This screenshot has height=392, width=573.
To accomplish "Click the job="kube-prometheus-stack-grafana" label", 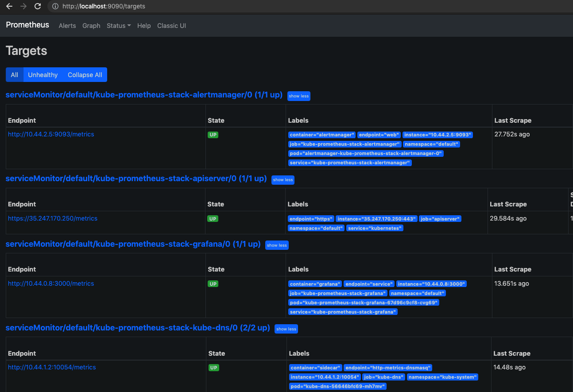I will point(338,293).
